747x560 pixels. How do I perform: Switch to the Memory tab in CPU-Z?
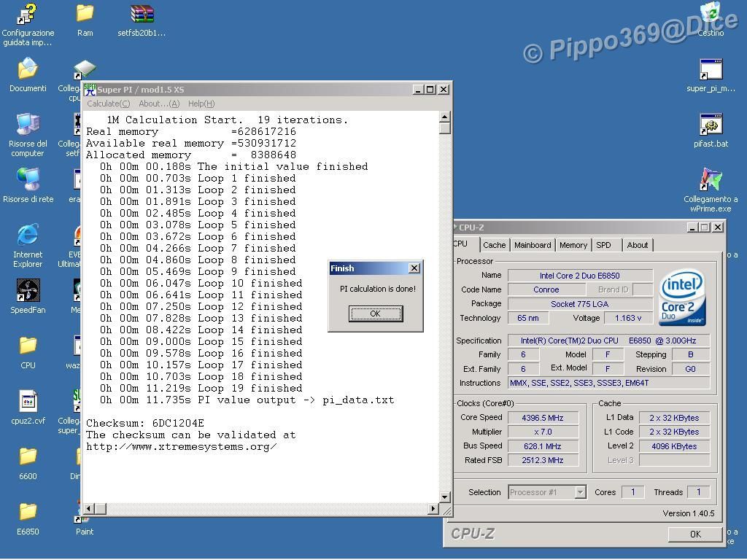573,245
